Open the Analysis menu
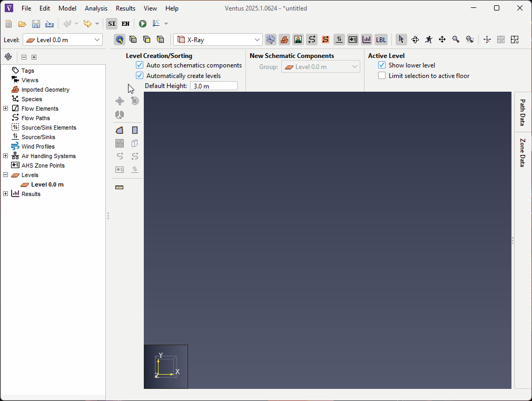The height and width of the screenshot is (401, 532). [96, 8]
